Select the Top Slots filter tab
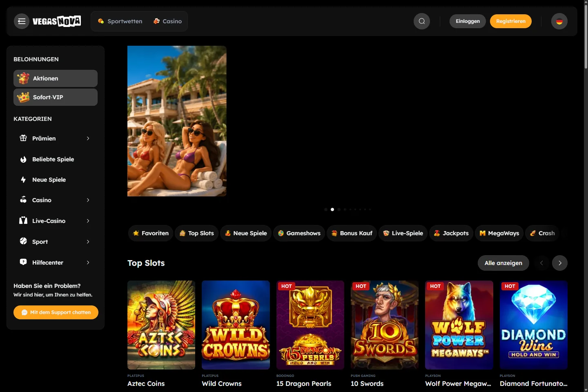The width and height of the screenshot is (588, 392). (196, 233)
